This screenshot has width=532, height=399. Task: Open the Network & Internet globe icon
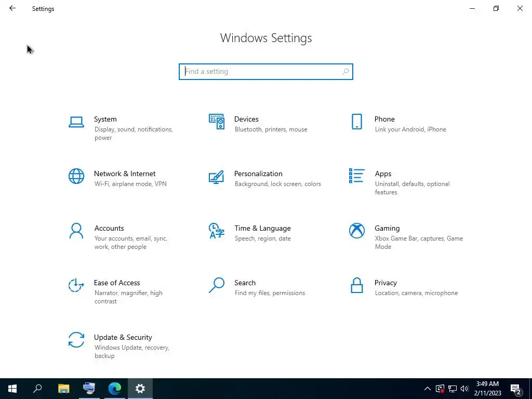pos(76,176)
